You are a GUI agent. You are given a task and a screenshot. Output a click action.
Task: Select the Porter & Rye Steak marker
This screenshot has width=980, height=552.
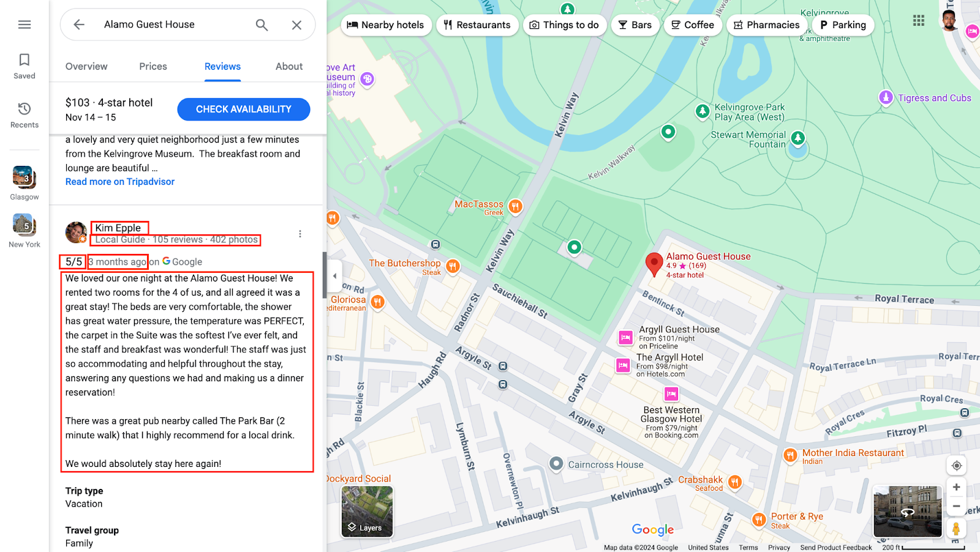click(x=759, y=520)
